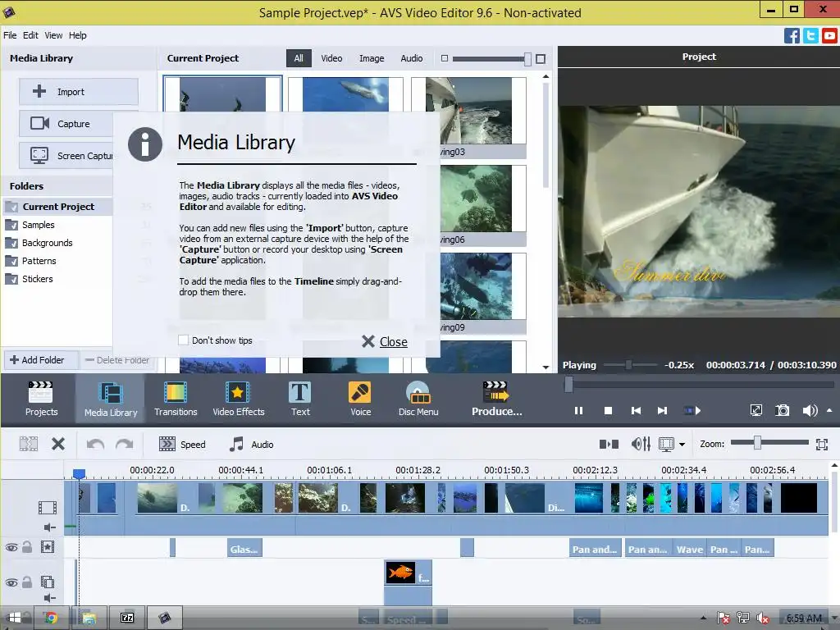840x630 pixels.
Task: Fit timeline to screen zoom icon
Action: coord(822,444)
